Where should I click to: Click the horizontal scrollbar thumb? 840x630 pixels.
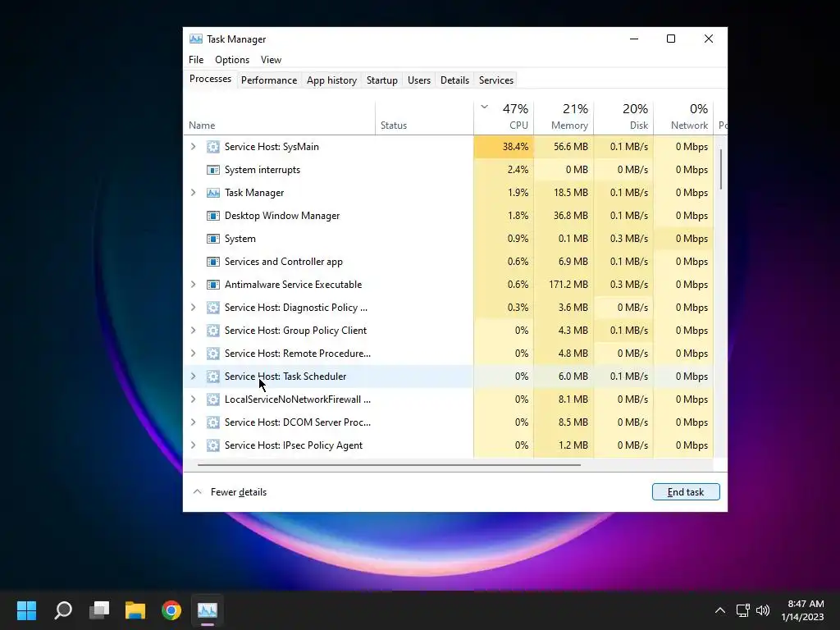point(389,465)
